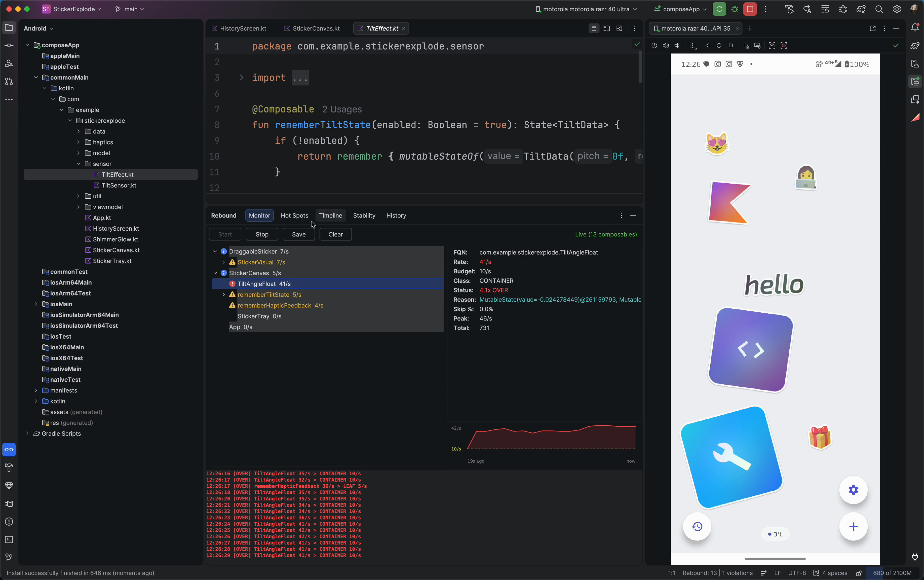924x580 pixels.
Task: Open the StickerCanvas.kt editor tab
Action: [x=316, y=28]
